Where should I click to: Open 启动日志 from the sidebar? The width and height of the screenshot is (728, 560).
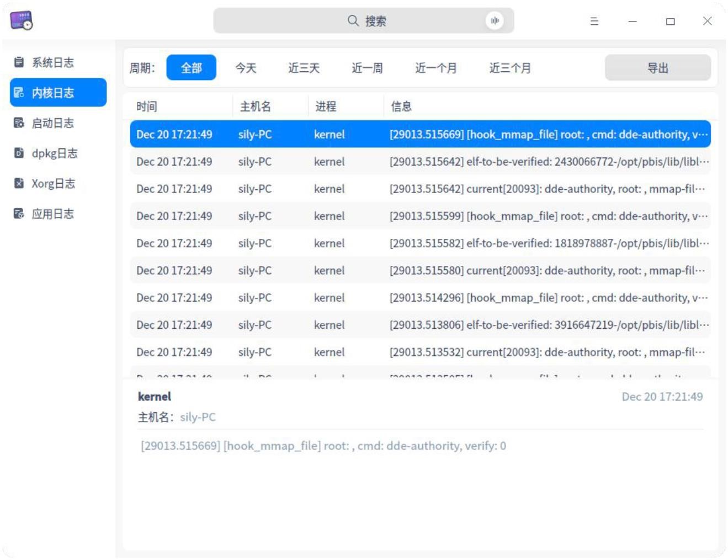(58, 123)
